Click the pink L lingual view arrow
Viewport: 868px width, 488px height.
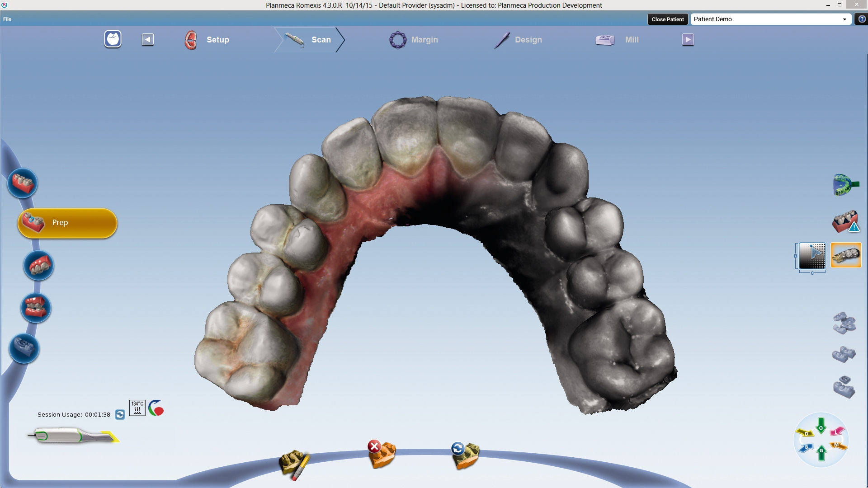(837, 432)
